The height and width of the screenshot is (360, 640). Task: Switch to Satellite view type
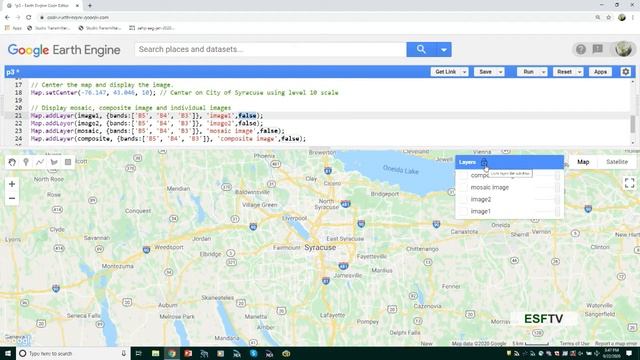click(x=617, y=162)
